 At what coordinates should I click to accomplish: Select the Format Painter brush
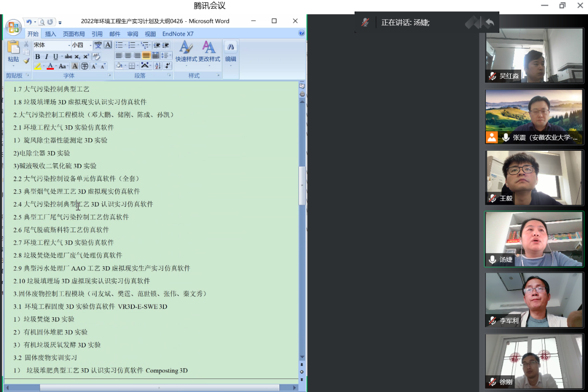(26, 61)
